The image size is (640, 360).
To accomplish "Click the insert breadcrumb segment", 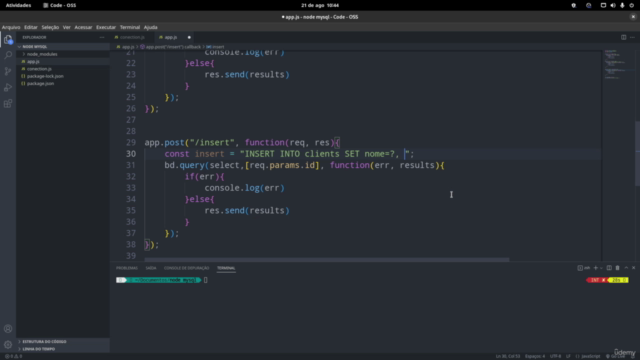I will coord(215,47).
